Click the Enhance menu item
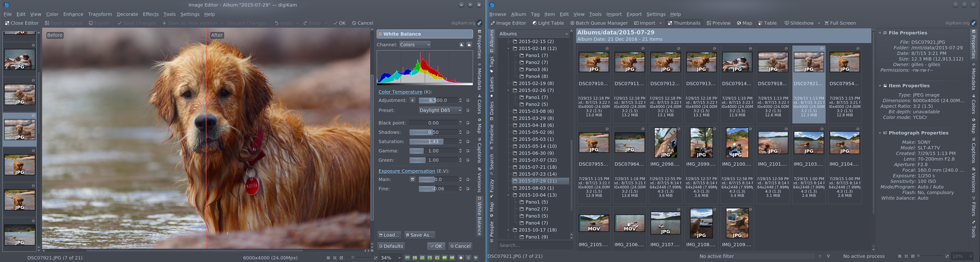 point(74,14)
